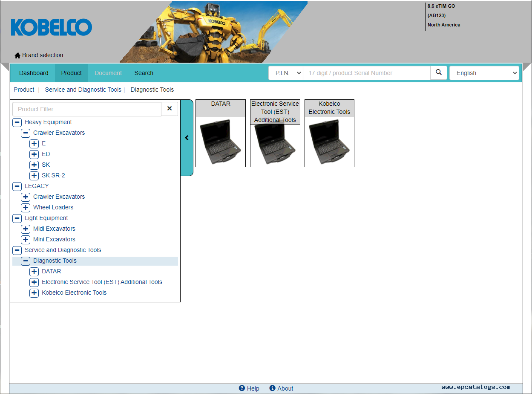
Task: Expand the Wheel Loaders node under LEGACY
Action: pos(26,207)
